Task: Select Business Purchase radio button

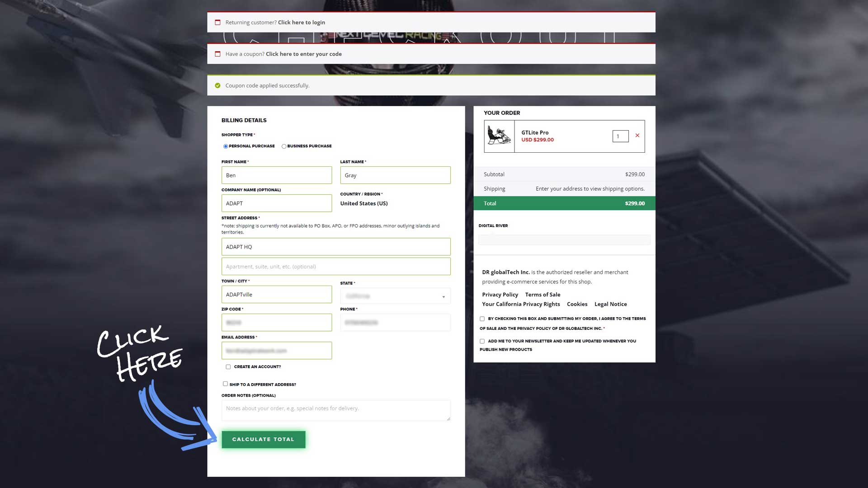Action: [x=284, y=146]
